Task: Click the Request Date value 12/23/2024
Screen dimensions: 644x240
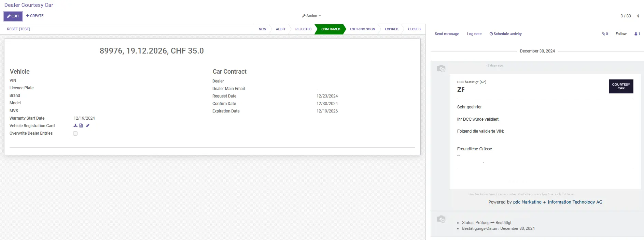Action: (327, 96)
